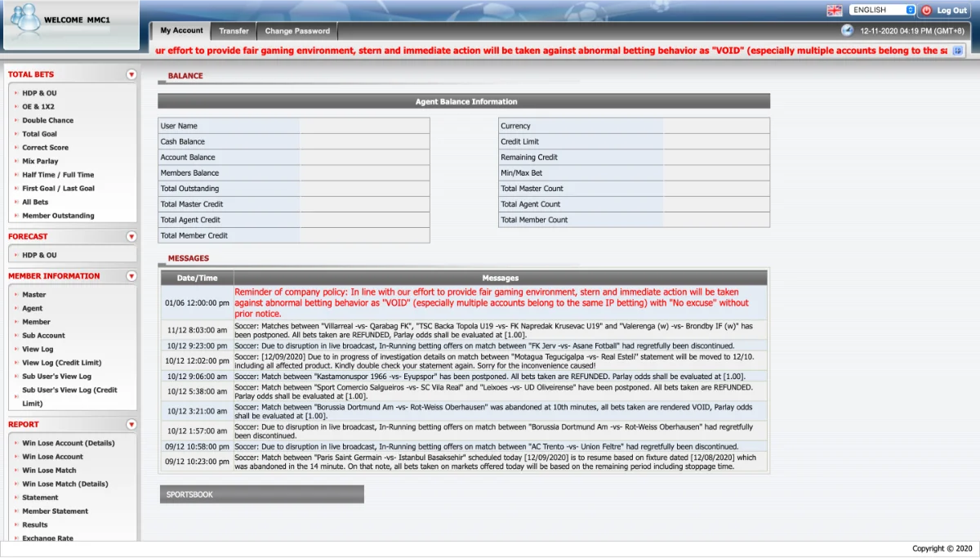Open Win Lose Account report
The height and width of the screenshot is (558, 980).
(x=52, y=457)
